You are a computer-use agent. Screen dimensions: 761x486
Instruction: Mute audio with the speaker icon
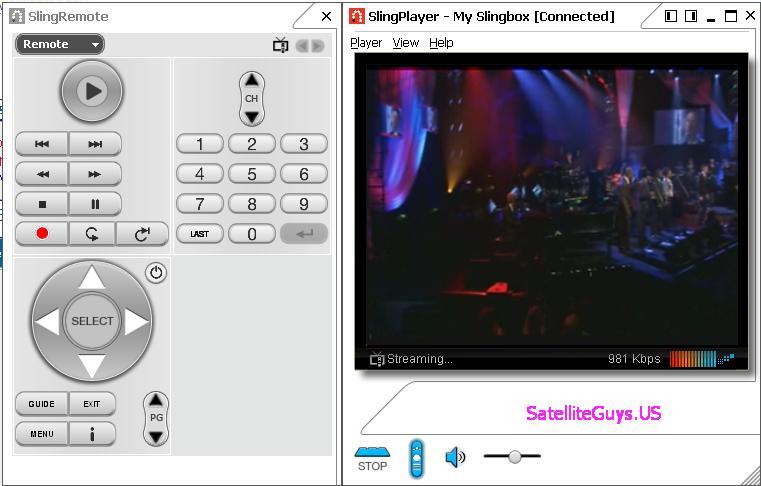455,457
